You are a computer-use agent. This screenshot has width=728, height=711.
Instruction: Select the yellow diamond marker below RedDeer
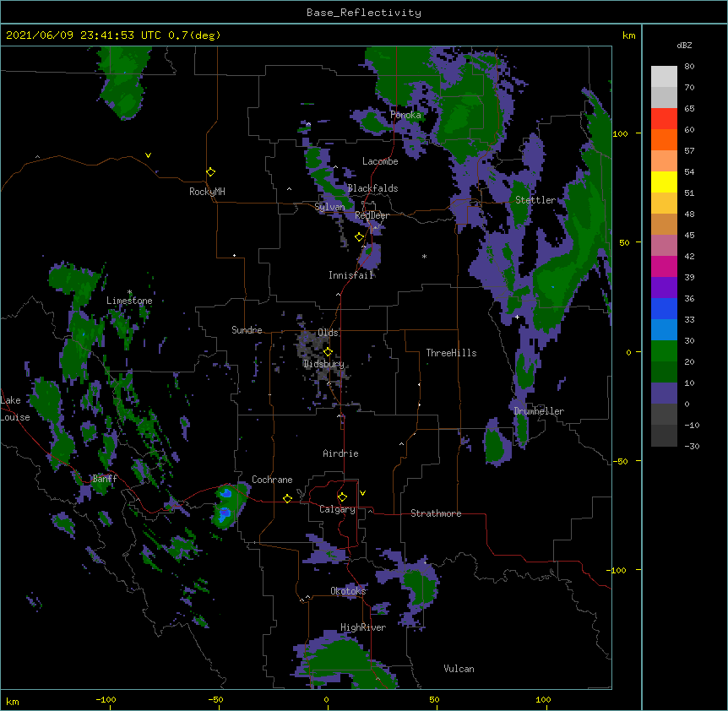[360, 237]
